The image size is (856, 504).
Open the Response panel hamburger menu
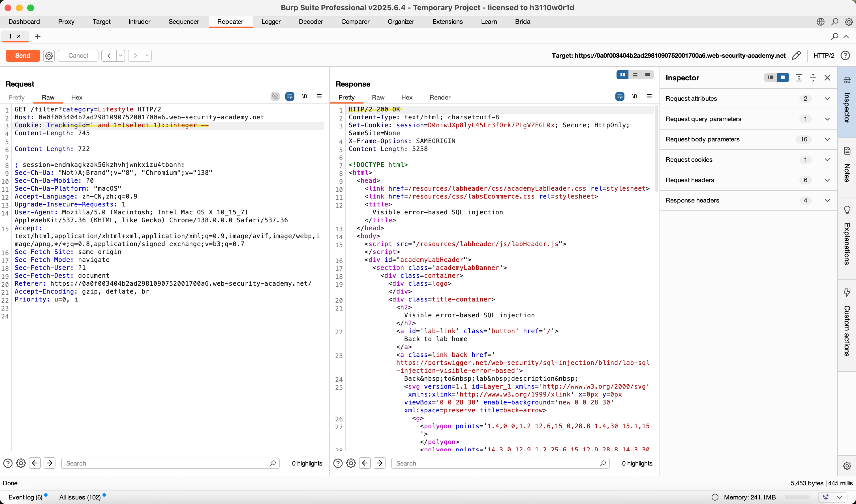[649, 96]
